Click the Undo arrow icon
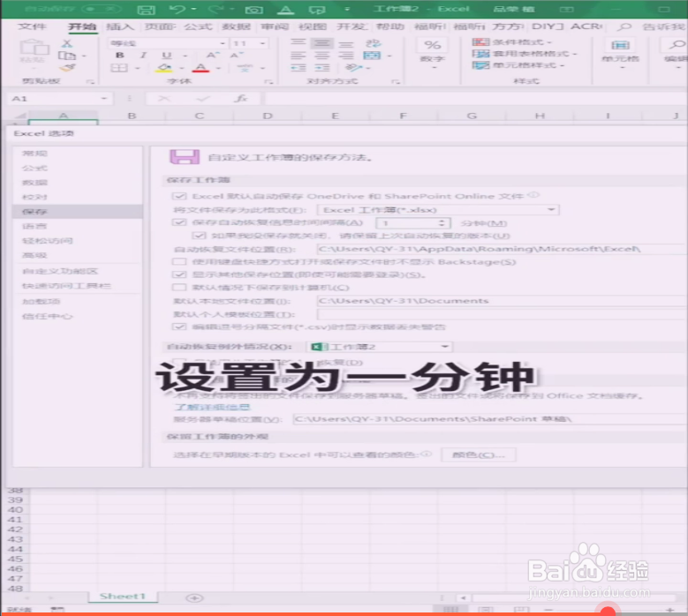 click(x=178, y=9)
